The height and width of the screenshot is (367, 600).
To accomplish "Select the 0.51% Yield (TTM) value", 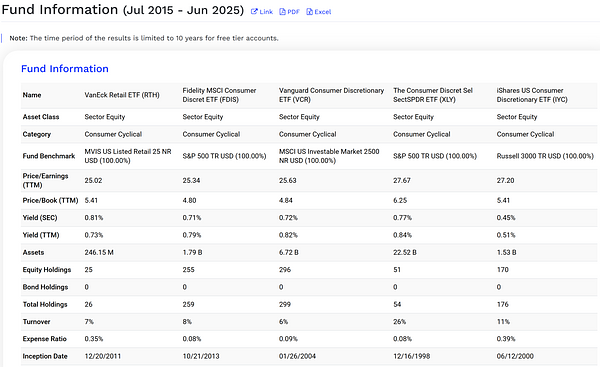I will pyautogui.click(x=506, y=235).
